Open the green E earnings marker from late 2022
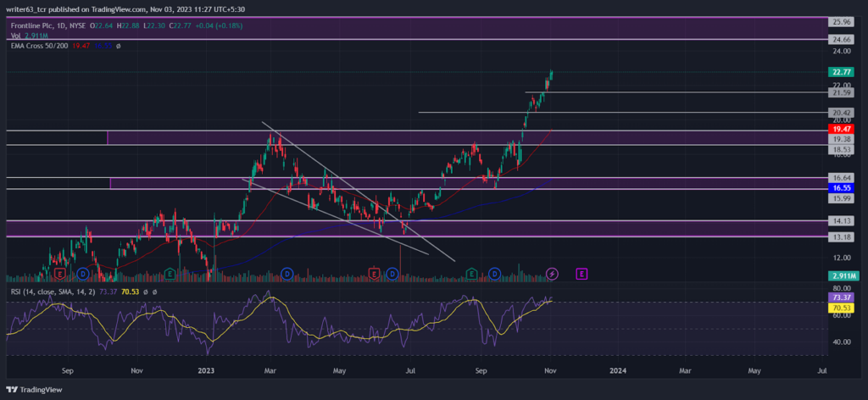Image resolution: width=868 pixels, height=400 pixels. [170, 274]
